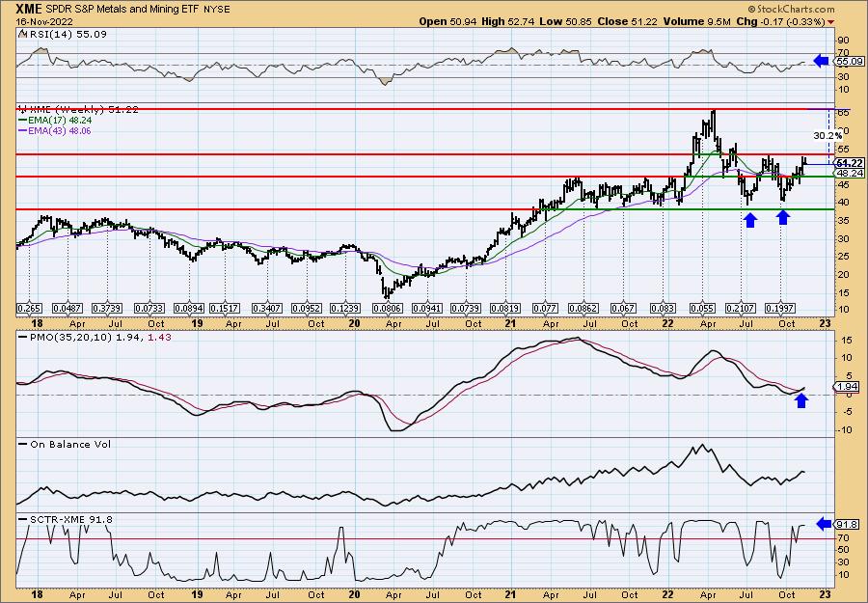This screenshot has height=603, width=868.
Task: Click the 0.0487 value box
Action: [x=68, y=308]
